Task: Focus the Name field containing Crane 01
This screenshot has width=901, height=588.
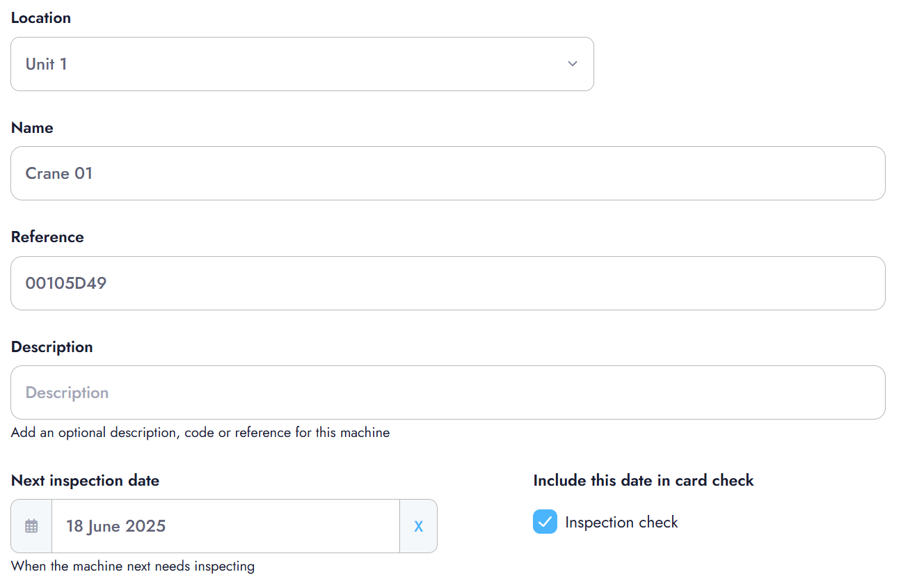Action: click(447, 173)
